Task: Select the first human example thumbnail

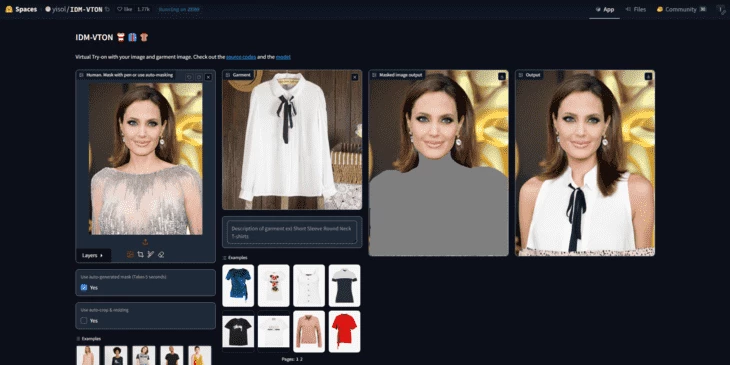Action: 88,355
